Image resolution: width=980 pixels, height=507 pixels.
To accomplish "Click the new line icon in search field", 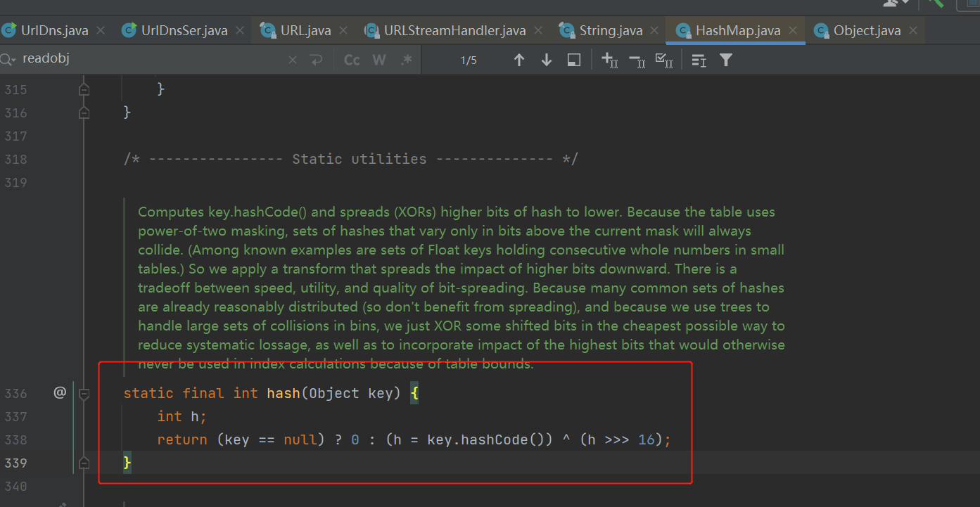I will click(x=316, y=60).
